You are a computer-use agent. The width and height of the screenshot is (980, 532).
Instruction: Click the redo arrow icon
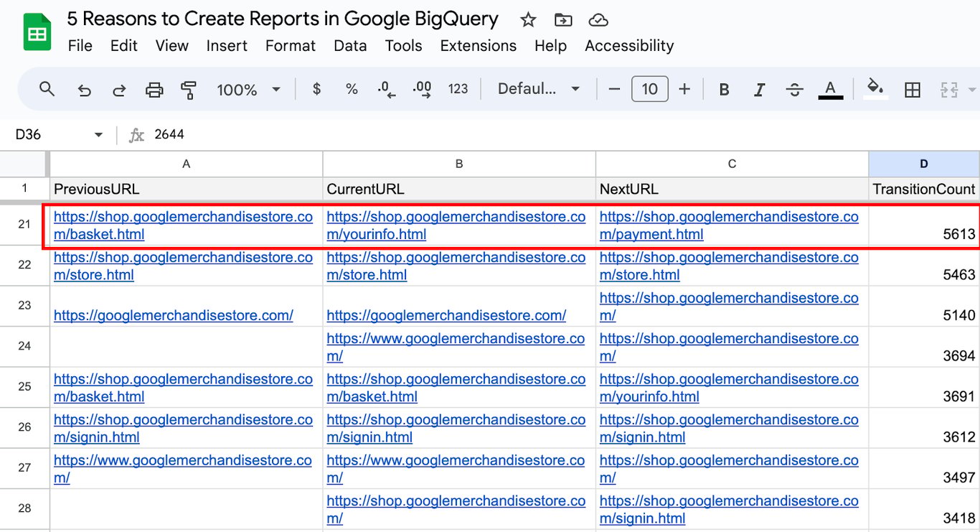pos(119,90)
